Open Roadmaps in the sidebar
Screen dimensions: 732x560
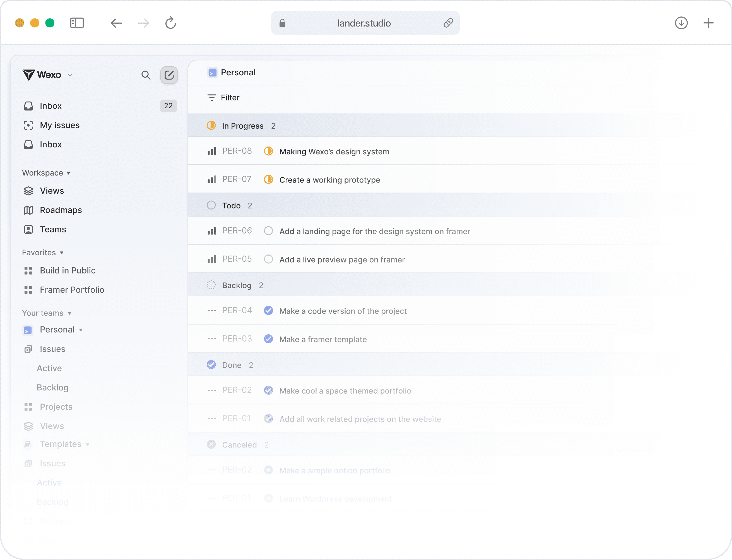pos(61,210)
